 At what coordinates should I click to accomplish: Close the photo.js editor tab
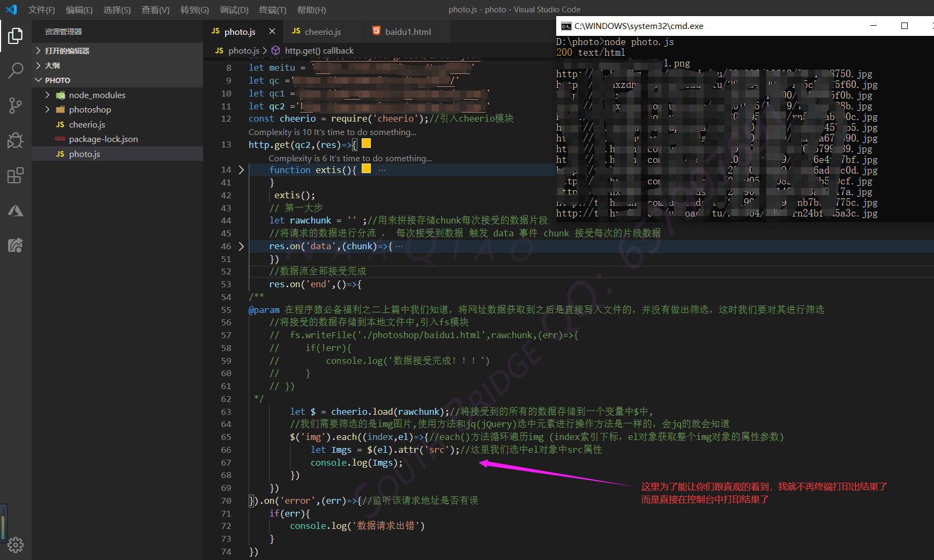tap(272, 32)
